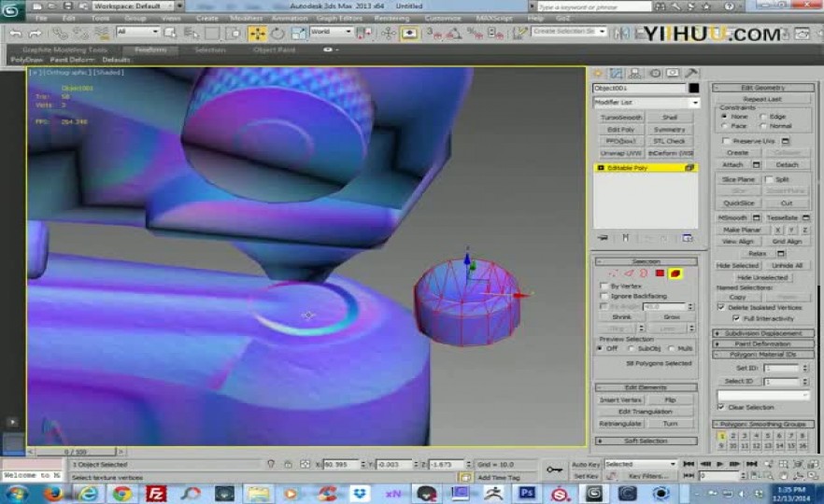Open the Modify command panel tab
The width and height of the screenshot is (824, 504).
(x=616, y=74)
